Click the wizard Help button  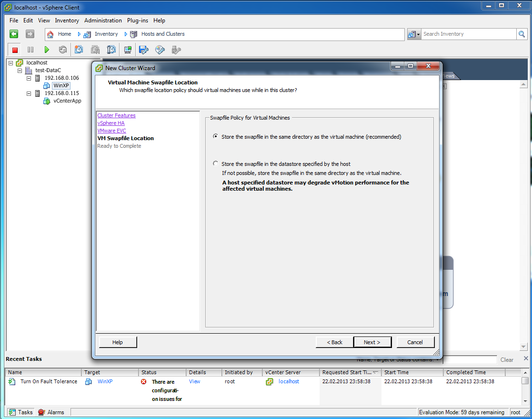[118, 342]
